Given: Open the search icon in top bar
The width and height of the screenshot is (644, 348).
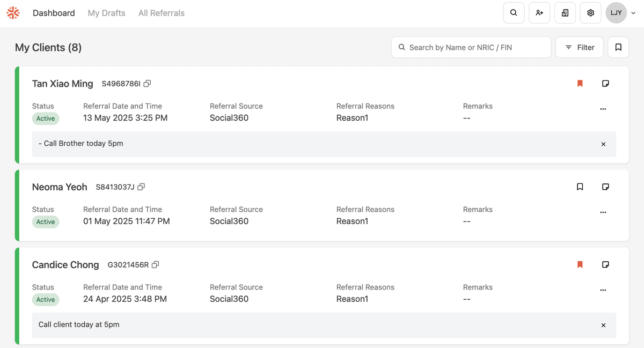Looking at the screenshot, I should (x=514, y=13).
